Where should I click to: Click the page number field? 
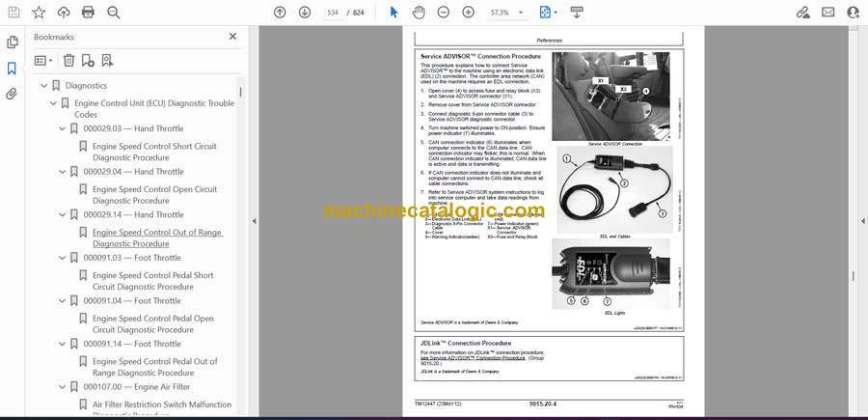click(x=332, y=13)
